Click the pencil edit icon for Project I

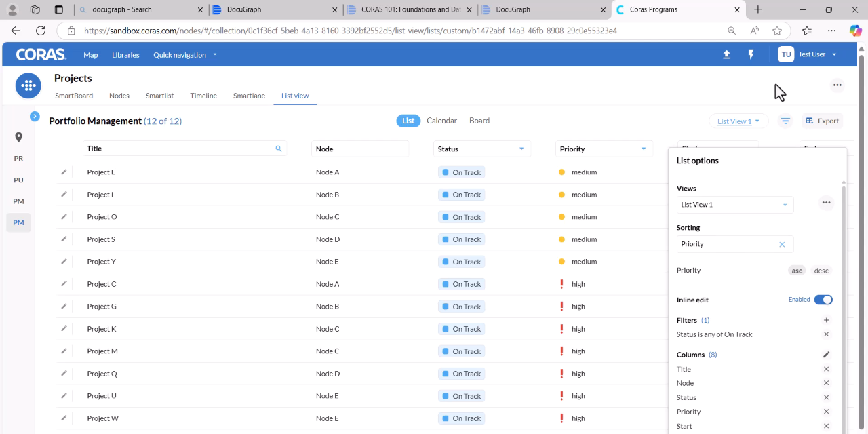tap(64, 194)
